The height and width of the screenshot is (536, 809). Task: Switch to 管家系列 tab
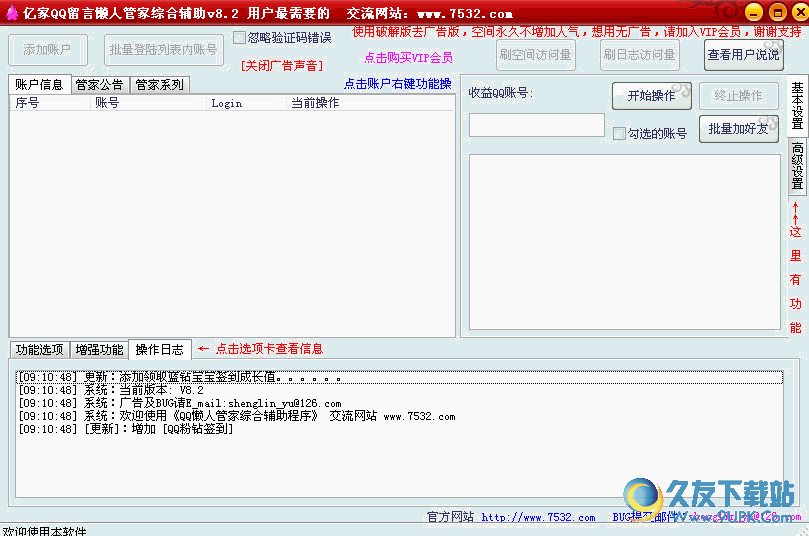(x=159, y=85)
